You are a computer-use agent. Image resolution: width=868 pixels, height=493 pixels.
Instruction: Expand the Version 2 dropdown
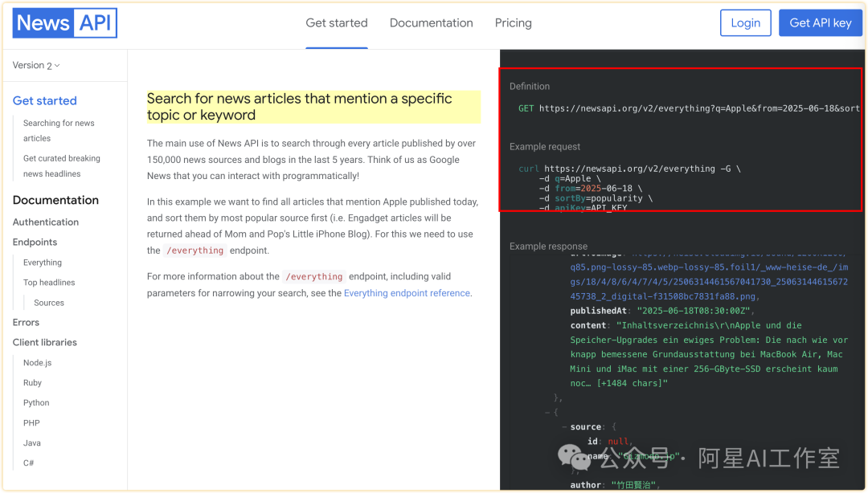coord(36,65)
